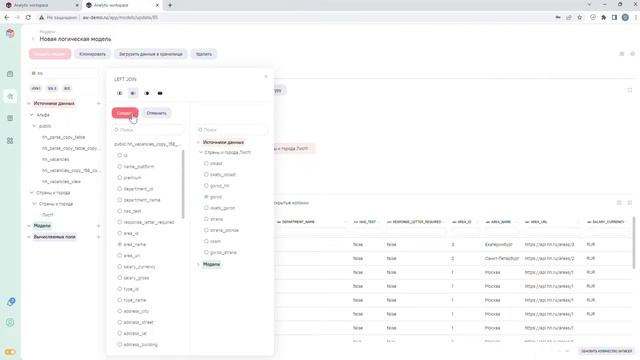Collapse Страны и города.Лист1 in the join dialog
The height and width of the screenshot is (360, 640).
coord(201,152)
